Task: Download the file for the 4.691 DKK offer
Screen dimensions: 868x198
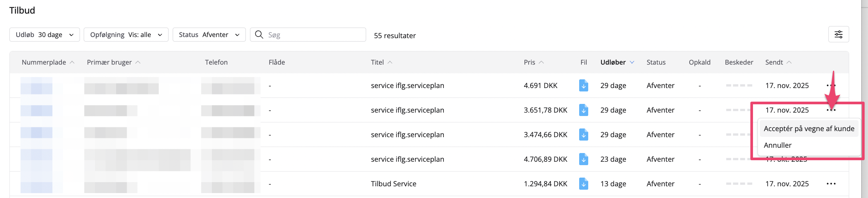Action: pyautogui.click(x=583, y=85)
